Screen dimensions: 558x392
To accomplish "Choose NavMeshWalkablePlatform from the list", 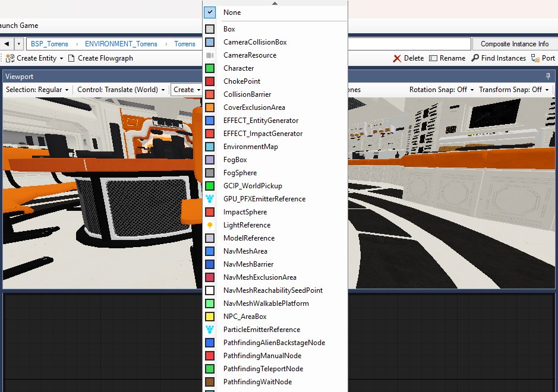I will (275, 304).
